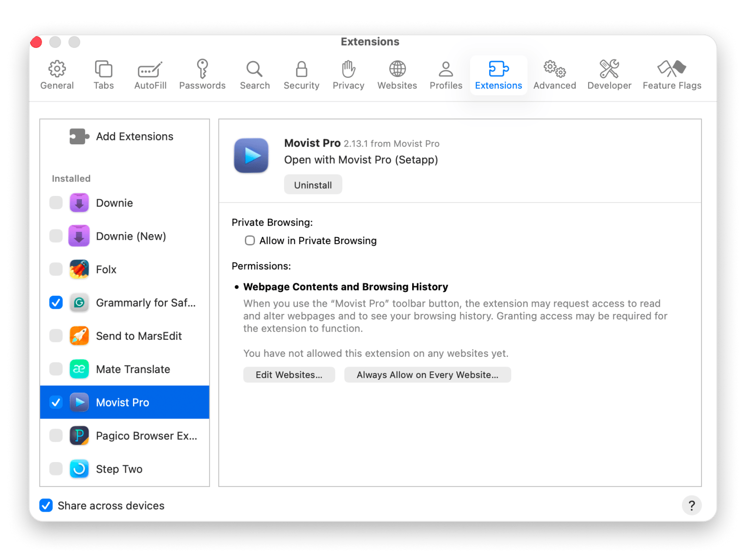Switch to the Websites tab

(397, 75)
